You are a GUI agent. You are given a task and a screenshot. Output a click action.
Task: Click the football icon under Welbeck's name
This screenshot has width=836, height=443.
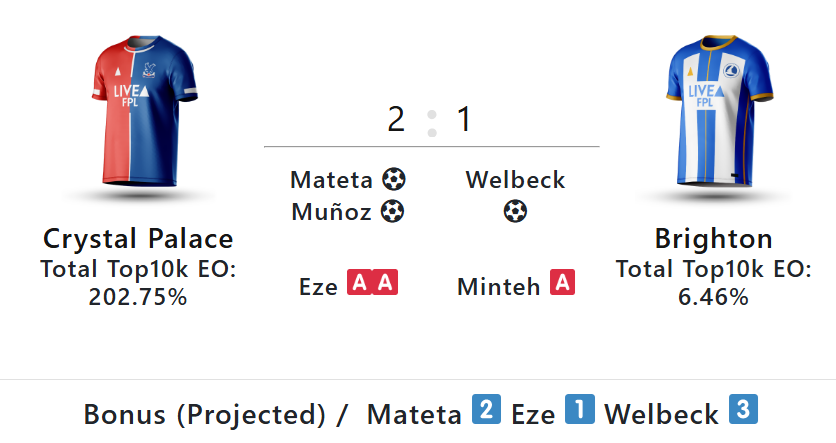[x=515, y=212]
